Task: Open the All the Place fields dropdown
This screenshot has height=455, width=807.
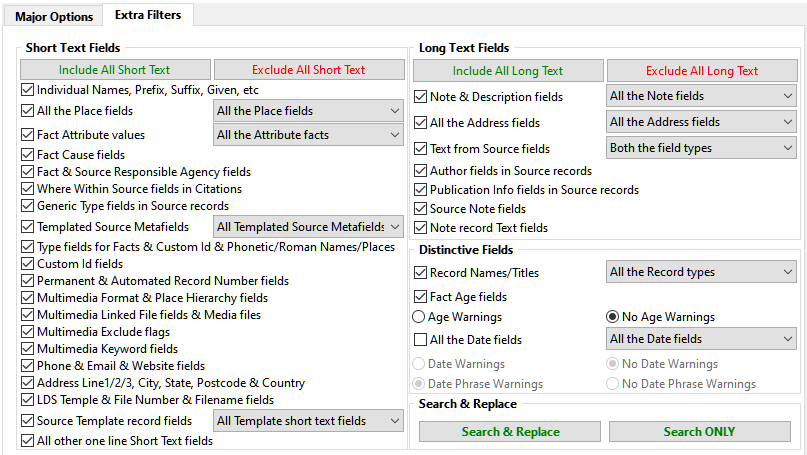Action: [x=308, y=111]
